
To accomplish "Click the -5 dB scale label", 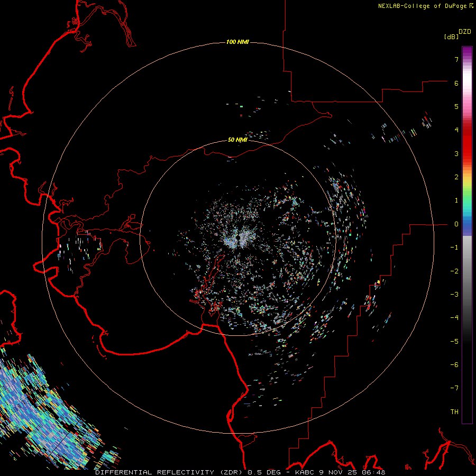I will coord(454,342).
